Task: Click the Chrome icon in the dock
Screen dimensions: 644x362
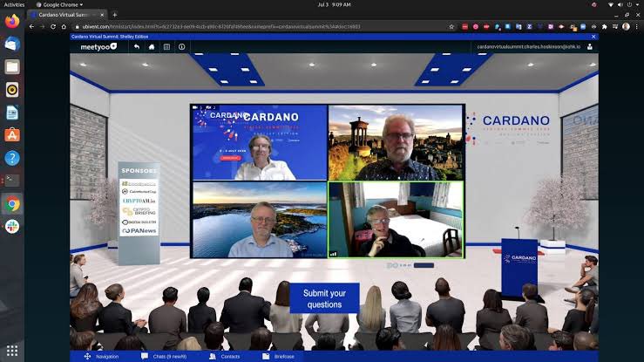Action: [x=12, y=204]
